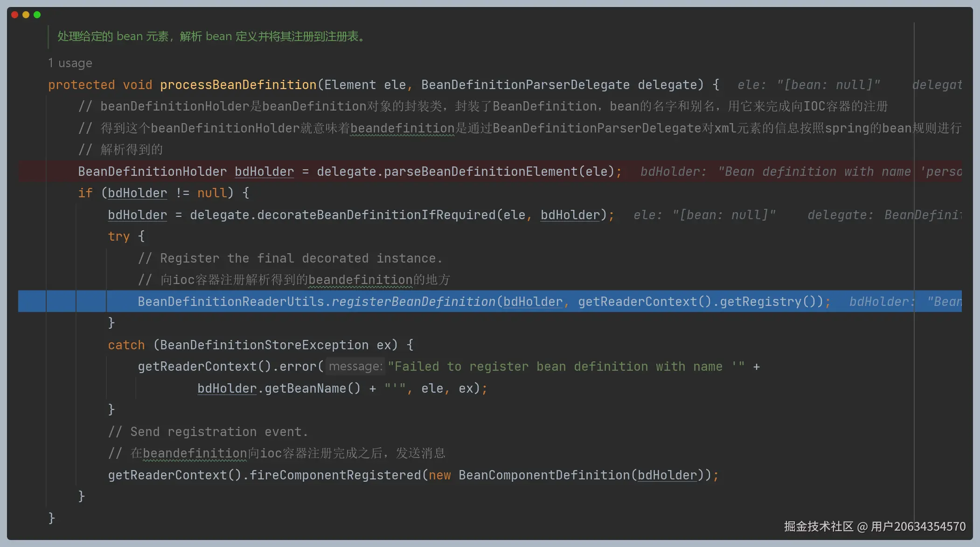Click the fireComponentRegistered method call
This screenshot has height=547, width=980.
[x=335, y=475]
